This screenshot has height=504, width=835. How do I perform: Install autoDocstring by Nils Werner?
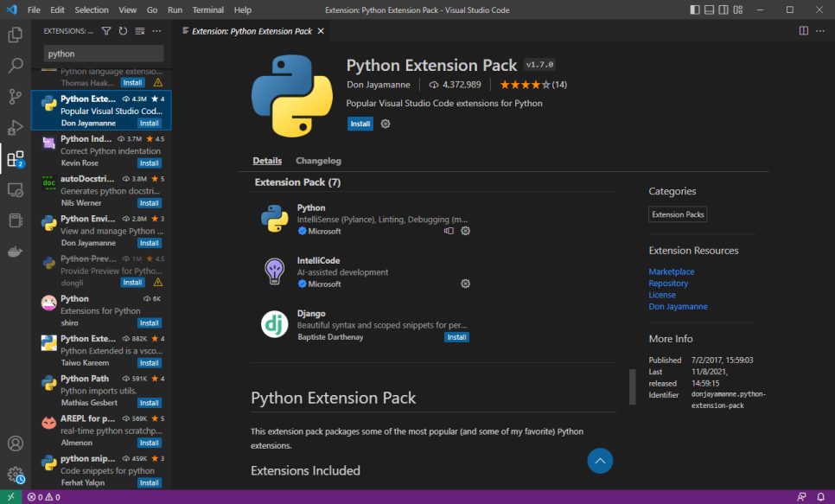tap(149, 203)
